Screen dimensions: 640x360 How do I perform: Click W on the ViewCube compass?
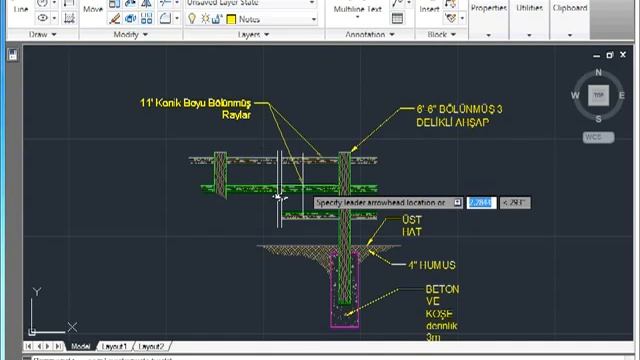tap(575, 96)
